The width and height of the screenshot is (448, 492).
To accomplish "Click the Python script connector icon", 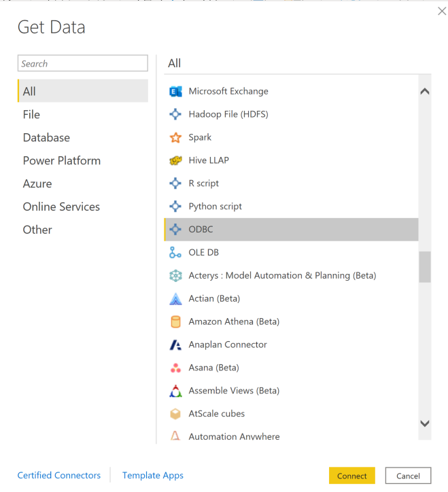I will (x=175, y=207).
